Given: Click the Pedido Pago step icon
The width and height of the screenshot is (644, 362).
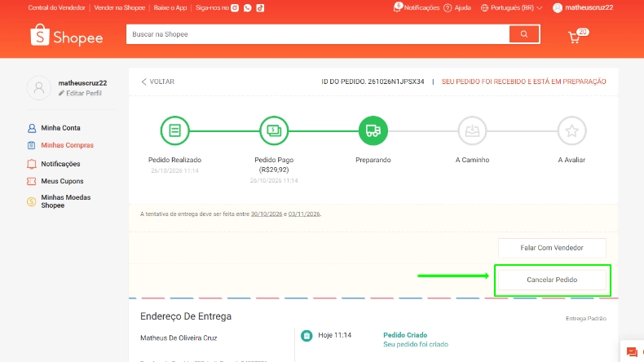Looking at the screenshot, I should coord(274,130).
